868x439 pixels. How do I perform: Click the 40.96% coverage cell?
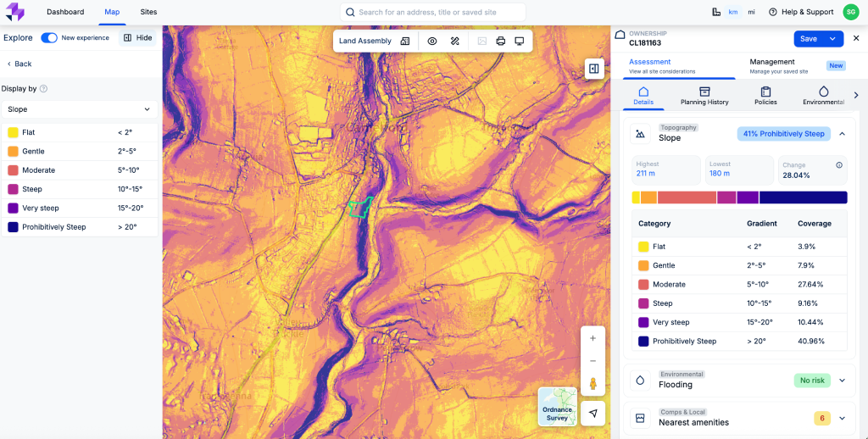pyautogui.click(x=811, y=341)
